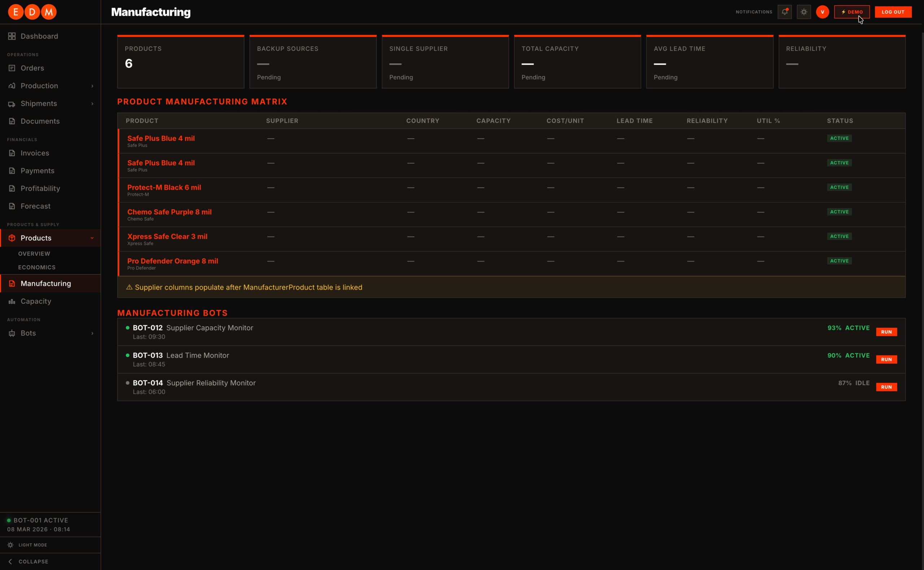
Task: Click the Profitability icon
Action: [12, 189]
